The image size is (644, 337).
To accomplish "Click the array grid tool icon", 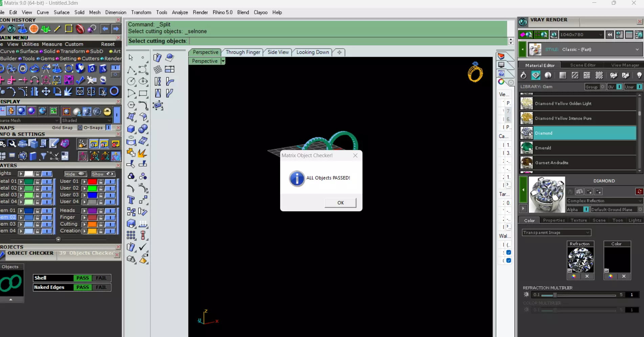I will [x=131, y=235].
